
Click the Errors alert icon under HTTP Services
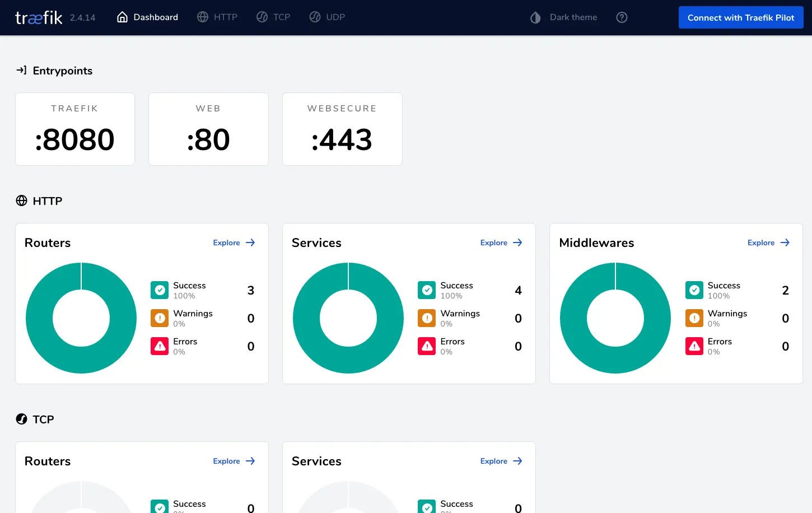click(x=427, y=346)
